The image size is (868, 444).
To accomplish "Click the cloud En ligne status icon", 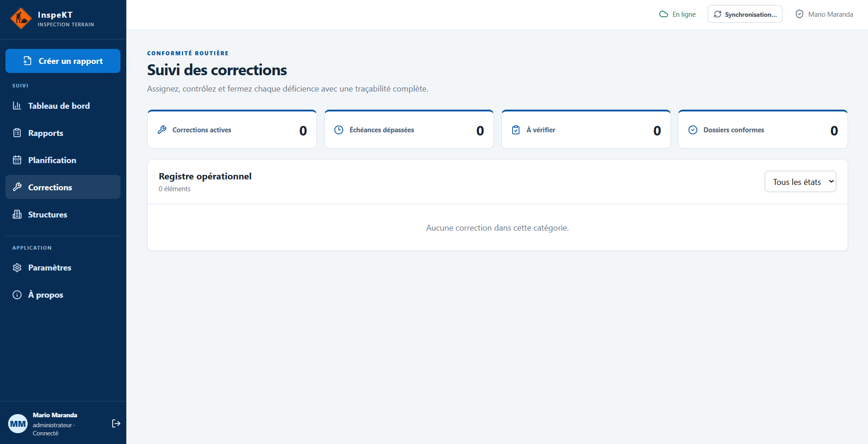I will 664,14.
